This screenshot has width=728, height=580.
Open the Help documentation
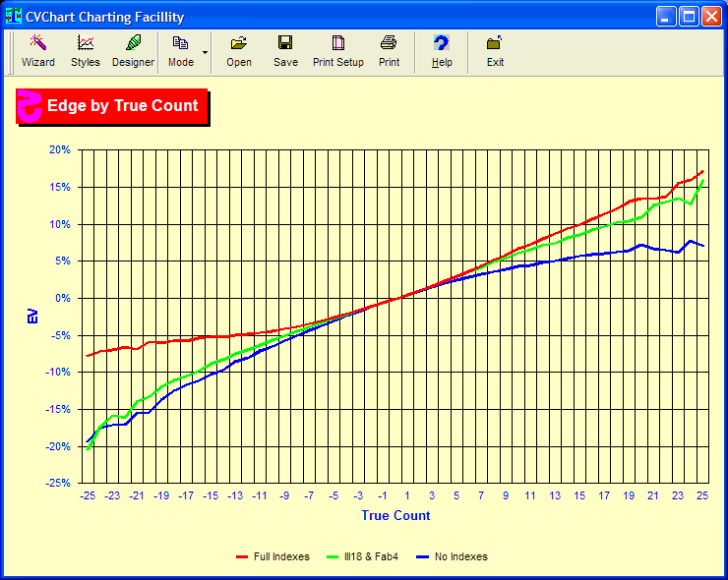pos(442,51)
